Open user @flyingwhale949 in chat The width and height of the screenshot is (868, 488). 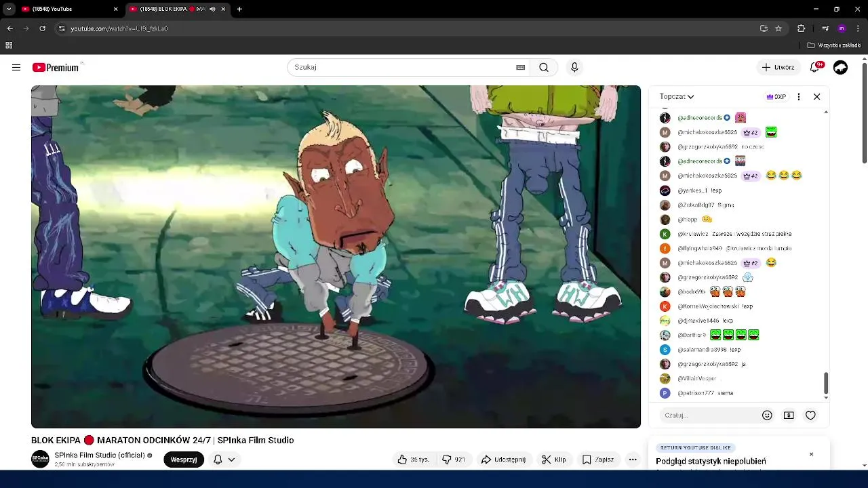(x=701, y=248)
